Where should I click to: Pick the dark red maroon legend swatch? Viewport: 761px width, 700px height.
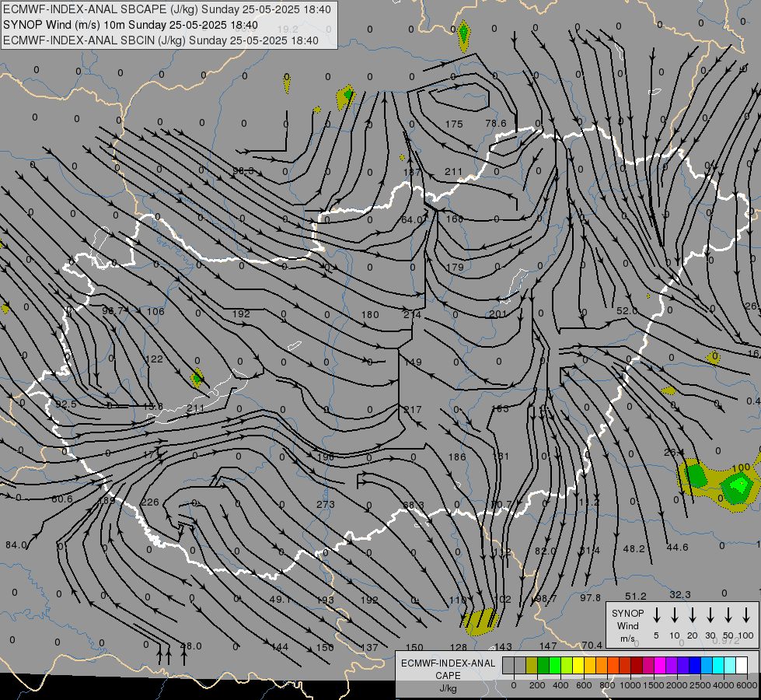pos(637,666)
